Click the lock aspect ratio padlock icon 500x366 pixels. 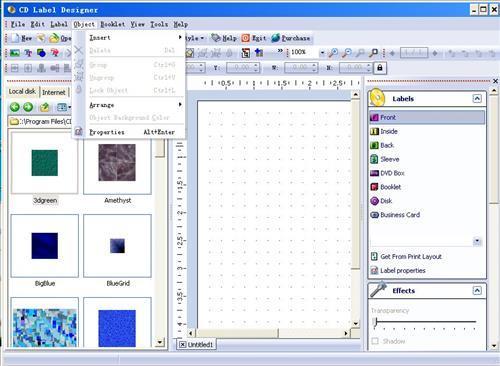coord(379,68)
